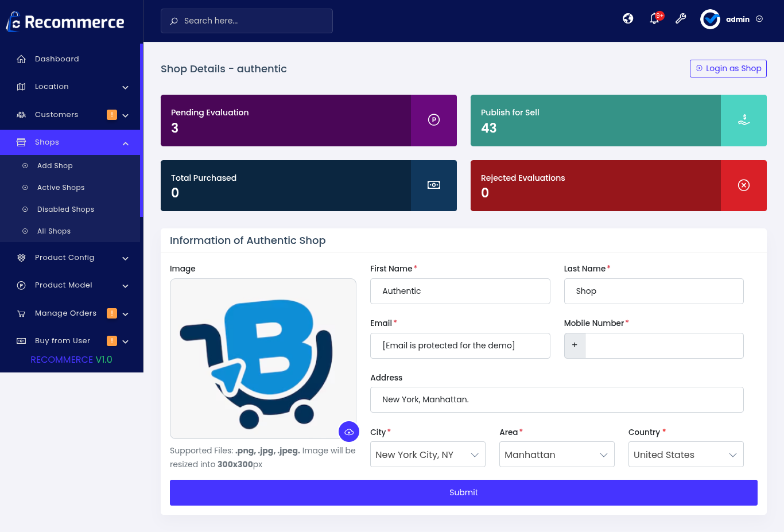The height and width of the screenshot is (532, 784).
Task: Click the admin avatar icon
Action: pyautogui.click(x=710, y=19)
